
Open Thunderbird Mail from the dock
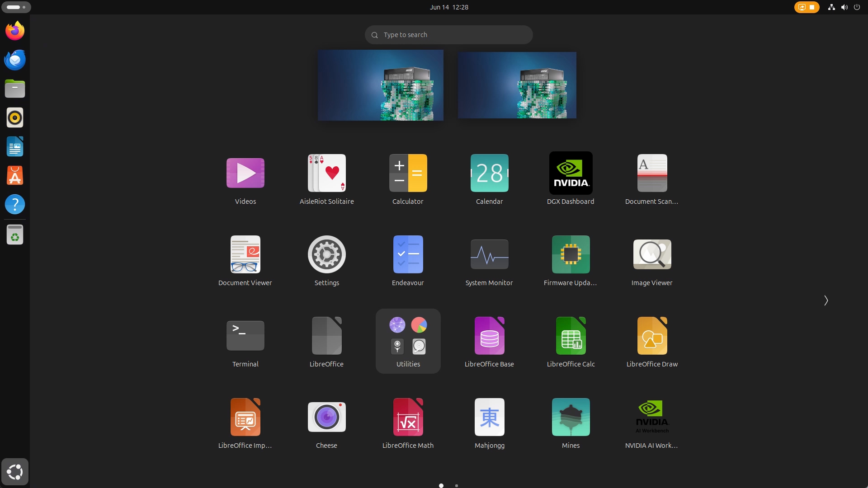coord(15,60)
